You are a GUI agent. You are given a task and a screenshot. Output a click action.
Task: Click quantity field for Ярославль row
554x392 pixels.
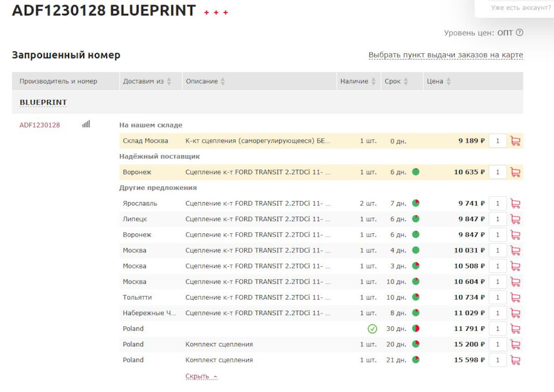coord(497,204)
